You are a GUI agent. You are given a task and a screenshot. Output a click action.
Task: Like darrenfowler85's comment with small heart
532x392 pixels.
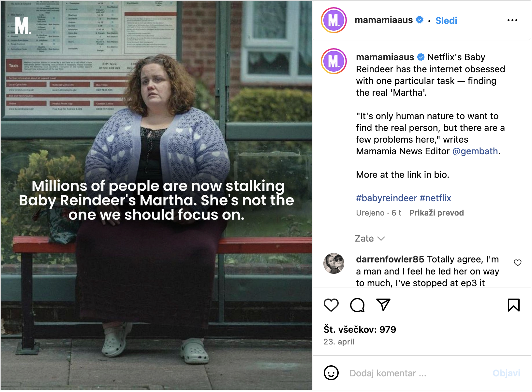pos(517,262)
